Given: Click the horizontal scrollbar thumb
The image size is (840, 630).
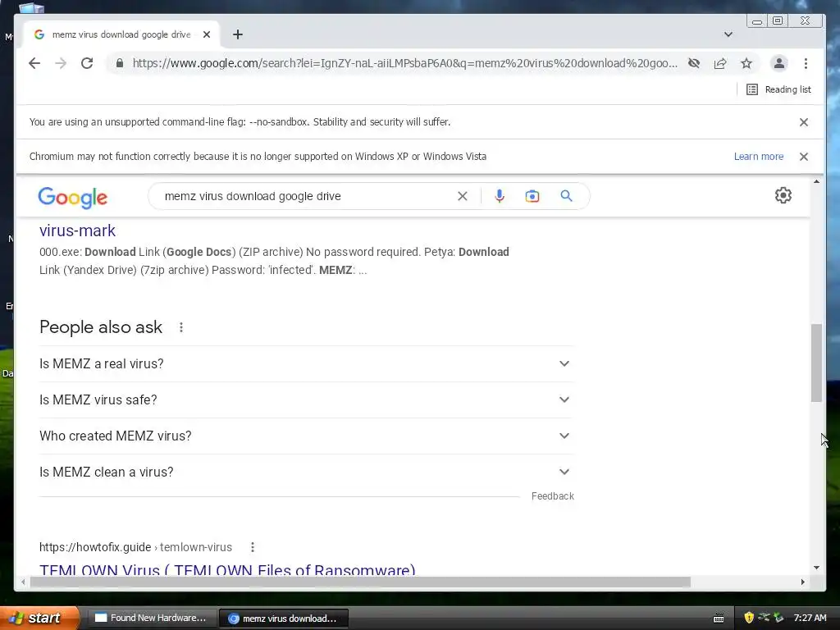Looking at the screenshot, I should pyautogui.click(x=360, y=582).
